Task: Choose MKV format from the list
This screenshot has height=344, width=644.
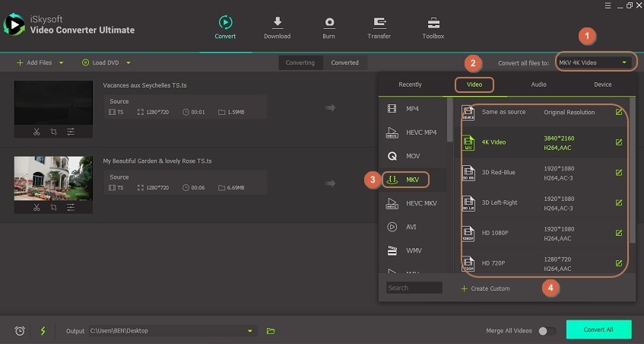Action: [x=412, y=180]
